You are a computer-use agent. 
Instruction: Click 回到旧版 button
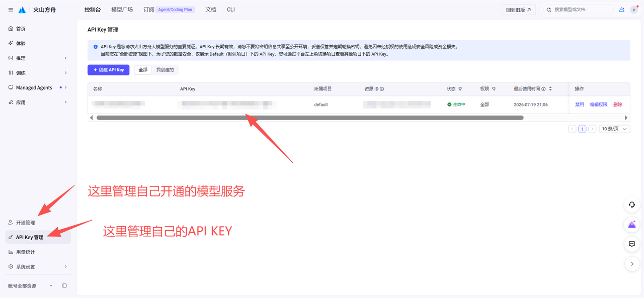[519, 10]
